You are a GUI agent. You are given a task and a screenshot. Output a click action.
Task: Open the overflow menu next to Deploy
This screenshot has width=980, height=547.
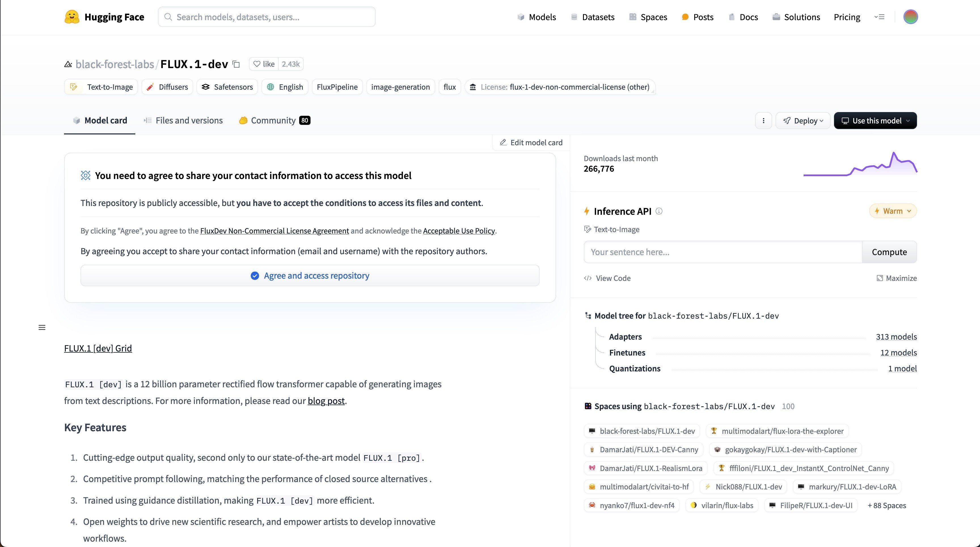(x=764, y=120)
